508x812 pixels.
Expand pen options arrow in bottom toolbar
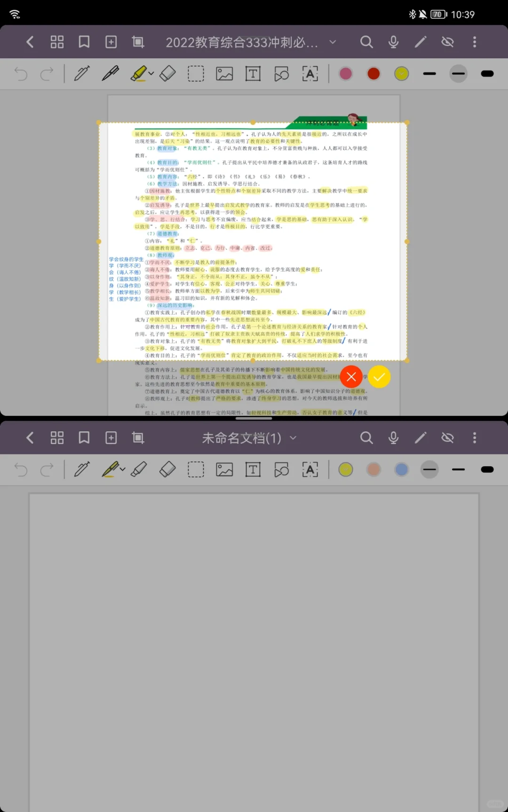(123, 469)
